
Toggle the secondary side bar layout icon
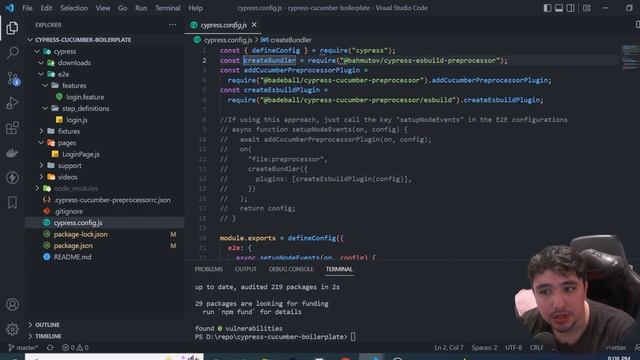[570, 8]
